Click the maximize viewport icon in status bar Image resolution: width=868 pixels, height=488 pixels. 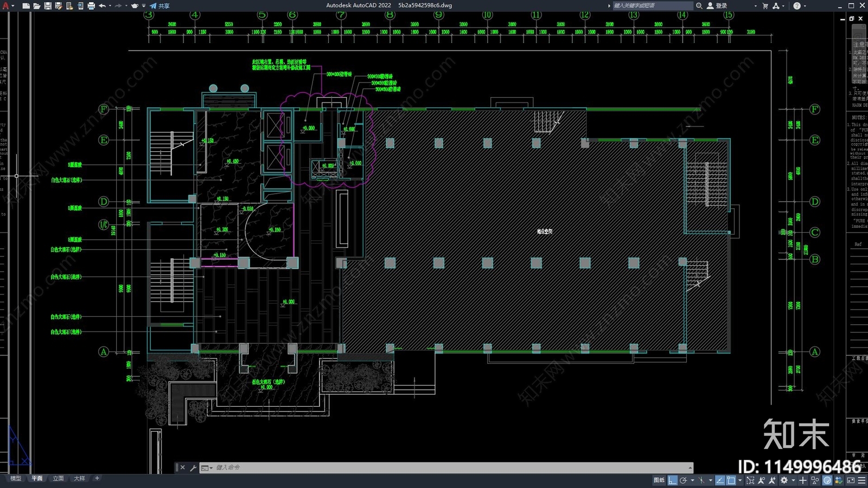point(750,480)
